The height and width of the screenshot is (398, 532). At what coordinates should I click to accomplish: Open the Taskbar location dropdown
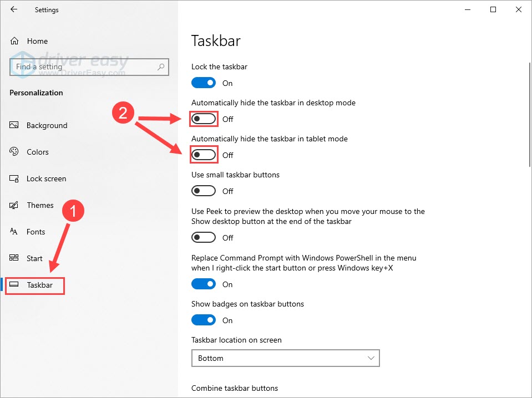pyautogui.click(x=285, y=358)
